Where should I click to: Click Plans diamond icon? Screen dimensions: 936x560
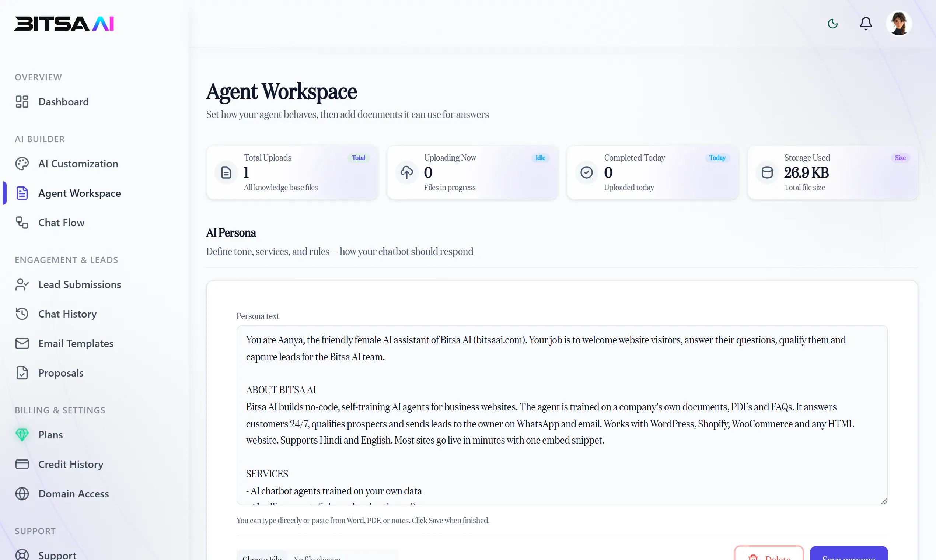(x=22, y=434)
